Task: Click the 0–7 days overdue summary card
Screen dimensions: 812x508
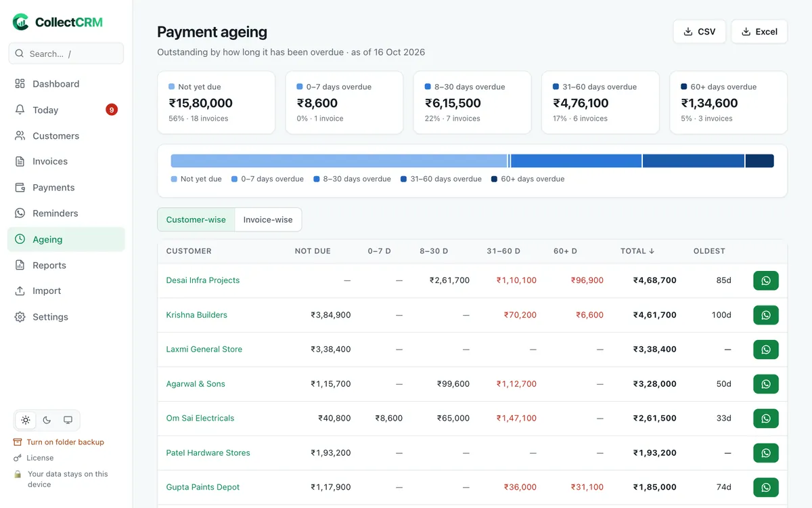Action: coord(344,103)
